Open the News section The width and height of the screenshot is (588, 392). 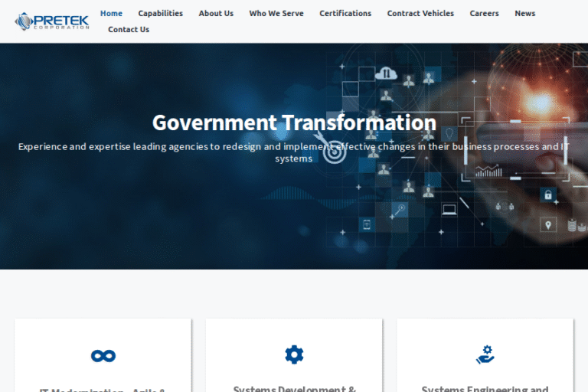click(524, 13)
